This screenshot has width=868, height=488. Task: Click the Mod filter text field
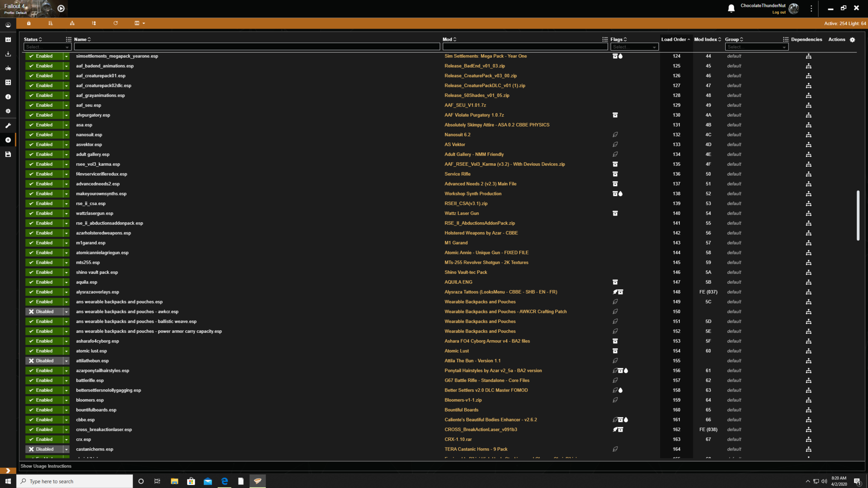[525, 47]
